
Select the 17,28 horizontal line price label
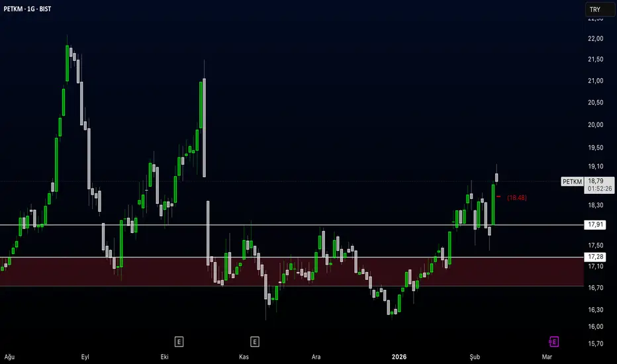coord(595,257)
